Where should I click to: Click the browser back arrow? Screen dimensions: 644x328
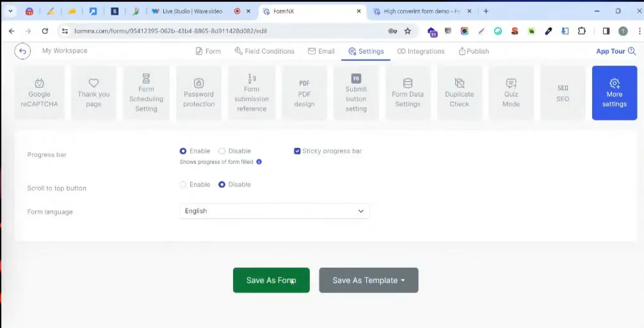click(12, 31)
